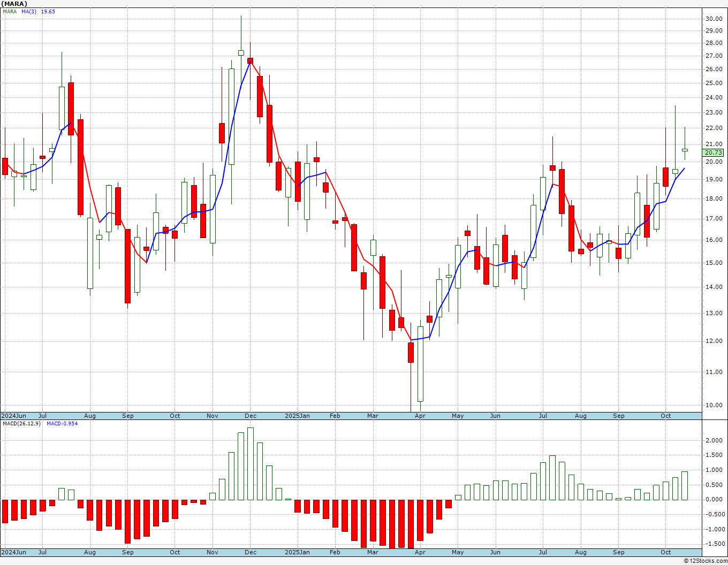The width and height of the screenshot is (728, 565).
Task: Select the 13.00 price axis label
Action: (x=714, y=314)
